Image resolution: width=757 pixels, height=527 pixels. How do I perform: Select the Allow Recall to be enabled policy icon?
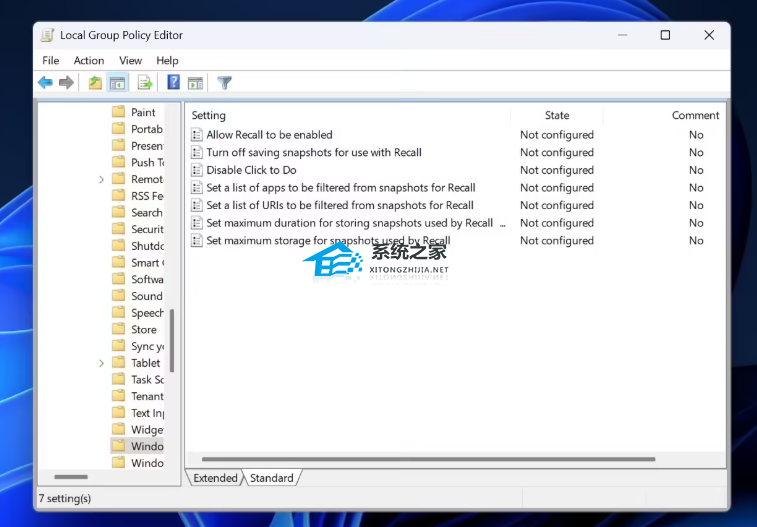pos(197,135)
